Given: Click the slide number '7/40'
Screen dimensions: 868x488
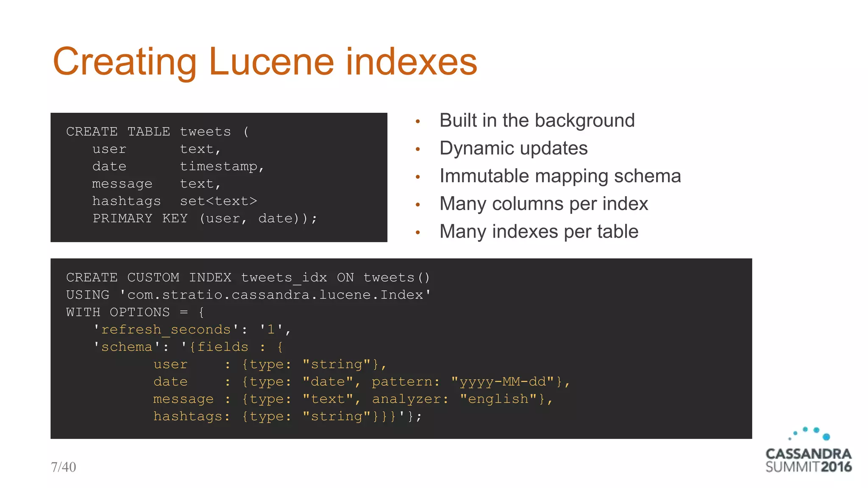Looking at the screenshot, I should 64,467.
